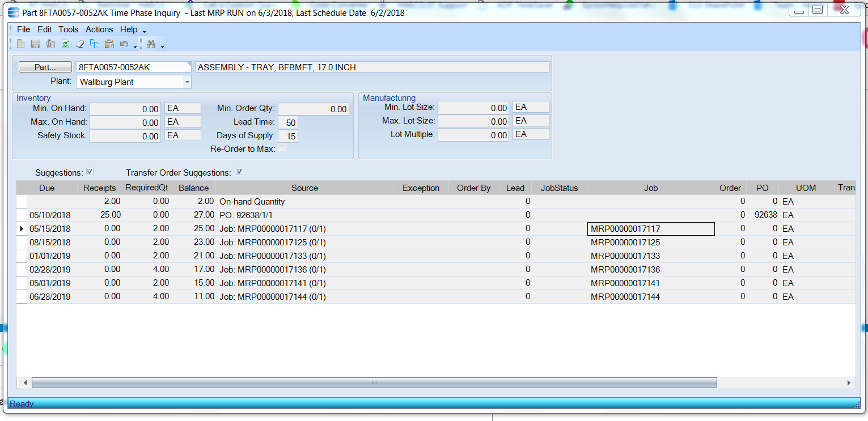Click PO cell 92638
The width and height of the screenshot is (868, 421).
pyautogui.click(x=763, y=215)
